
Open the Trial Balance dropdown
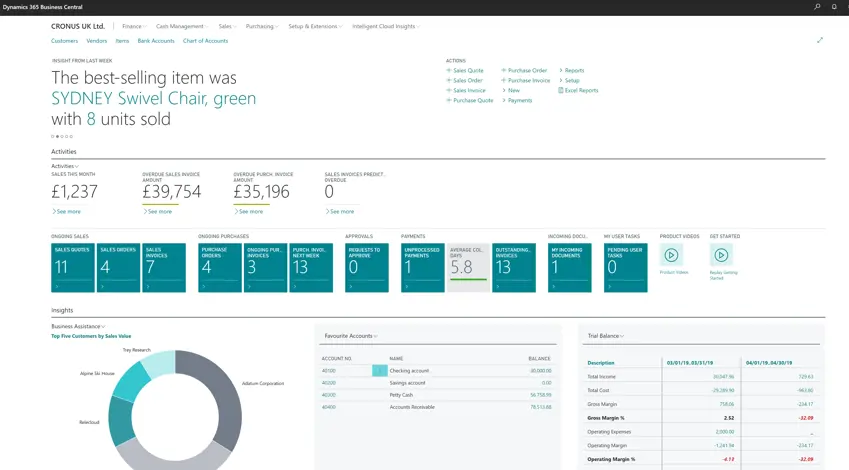(x=606, y=336)
